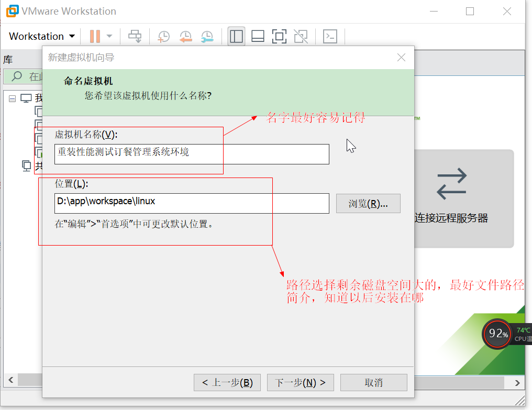Click the library scrollbar left arrow
The width and height of the screenshot is (532, 410).
tap(11, 380)
